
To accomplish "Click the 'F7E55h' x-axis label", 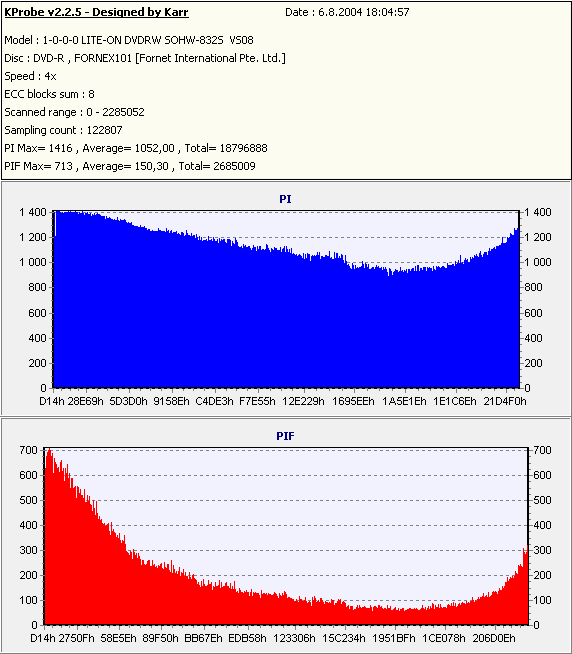I will coord(257,401).
